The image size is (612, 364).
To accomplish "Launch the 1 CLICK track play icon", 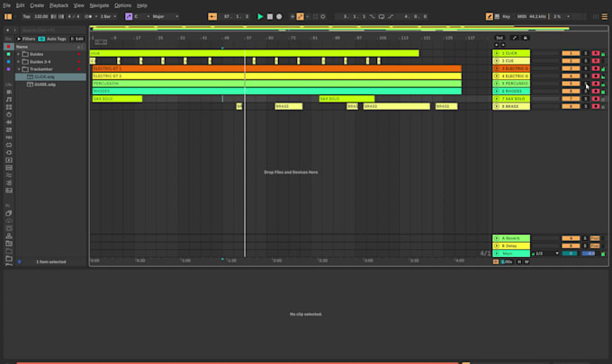I will [x=497, y=53].
